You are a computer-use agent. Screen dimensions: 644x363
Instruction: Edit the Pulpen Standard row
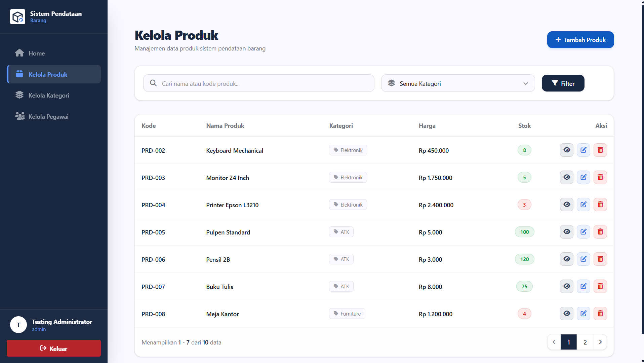pyautogui.click(x=583, y=232)
